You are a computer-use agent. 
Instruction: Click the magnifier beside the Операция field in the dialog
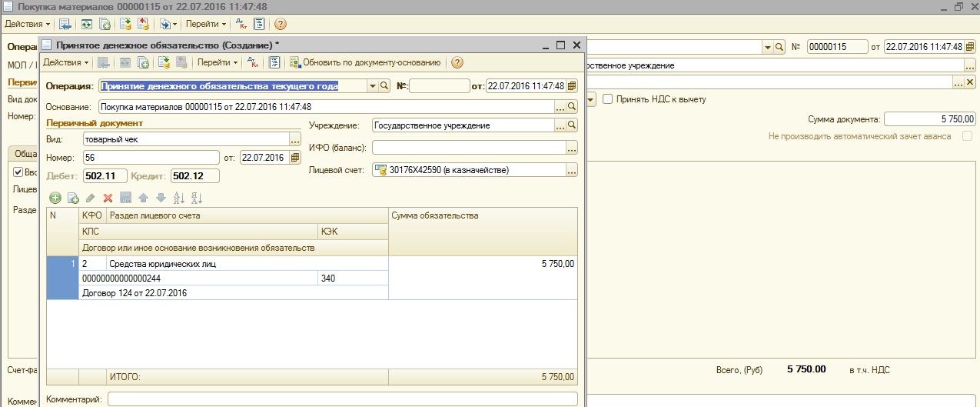tap(385, 86)
